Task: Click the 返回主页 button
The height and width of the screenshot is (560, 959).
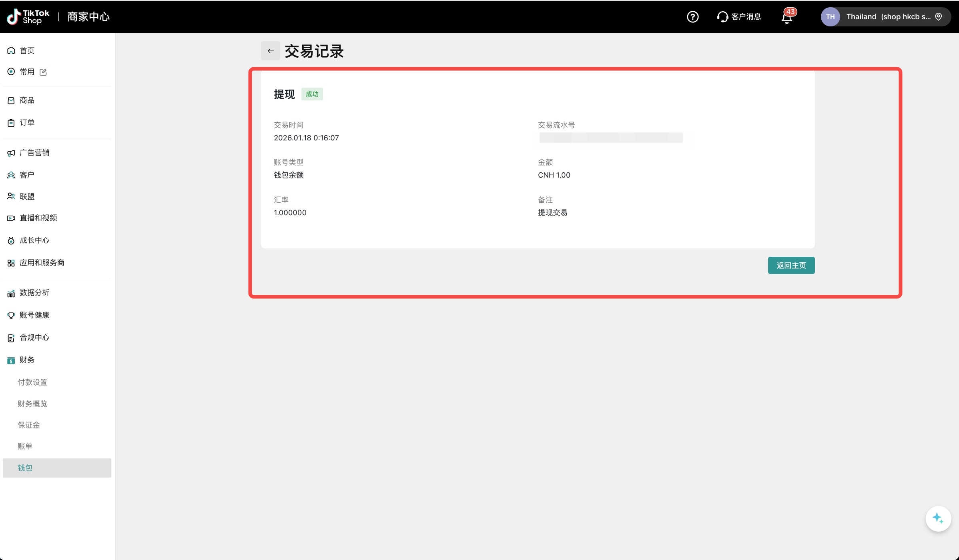Action: [791, 265]
